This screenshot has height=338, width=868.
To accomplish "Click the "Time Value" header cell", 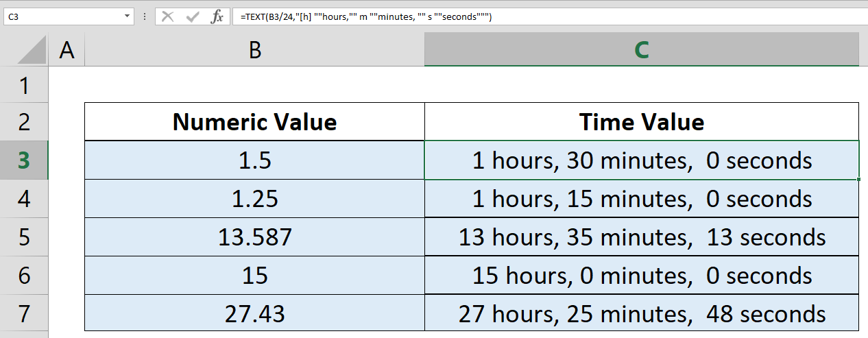I will 642,121.
